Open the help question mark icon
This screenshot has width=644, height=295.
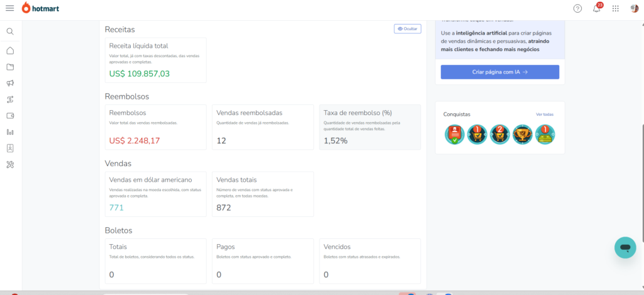(x=577, y=8)
